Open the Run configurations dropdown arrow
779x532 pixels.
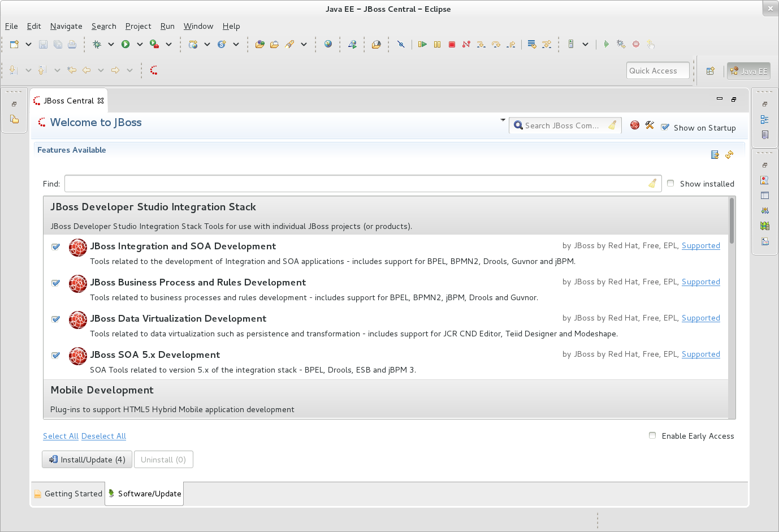point(140,44)
